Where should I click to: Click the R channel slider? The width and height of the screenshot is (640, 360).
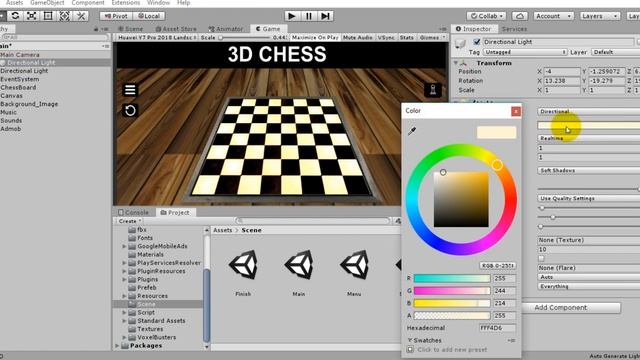tap(452, 278)
